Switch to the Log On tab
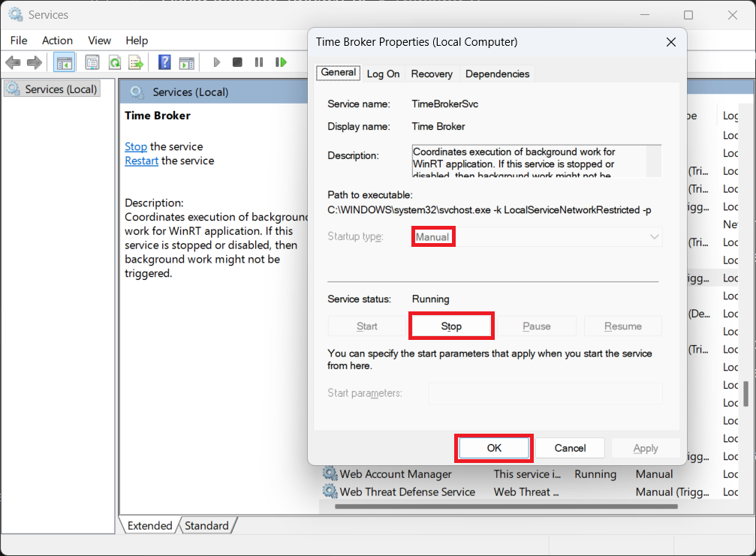This screenshot has height=556, width=756. (x=383, y=74)
